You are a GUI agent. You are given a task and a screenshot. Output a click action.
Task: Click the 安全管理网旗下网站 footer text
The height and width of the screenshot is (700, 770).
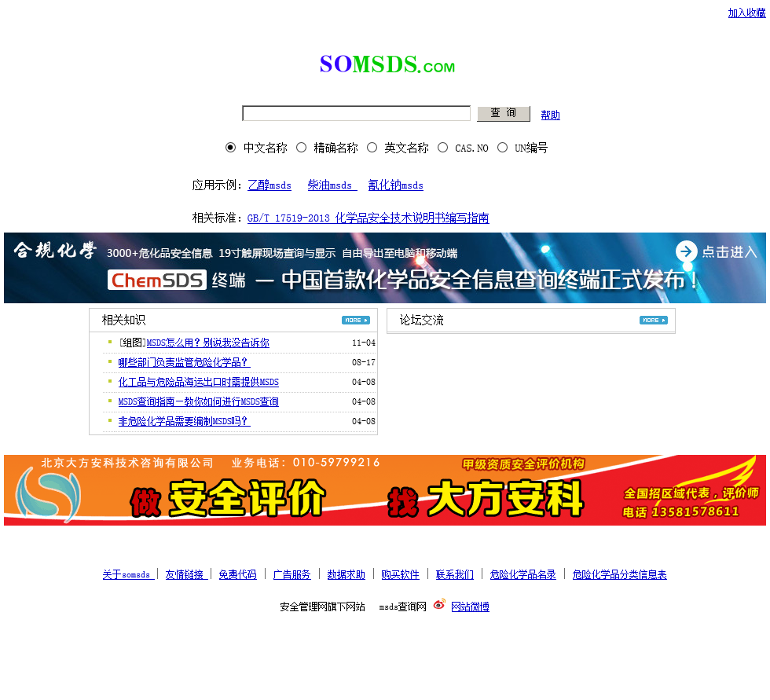point(323,607)
